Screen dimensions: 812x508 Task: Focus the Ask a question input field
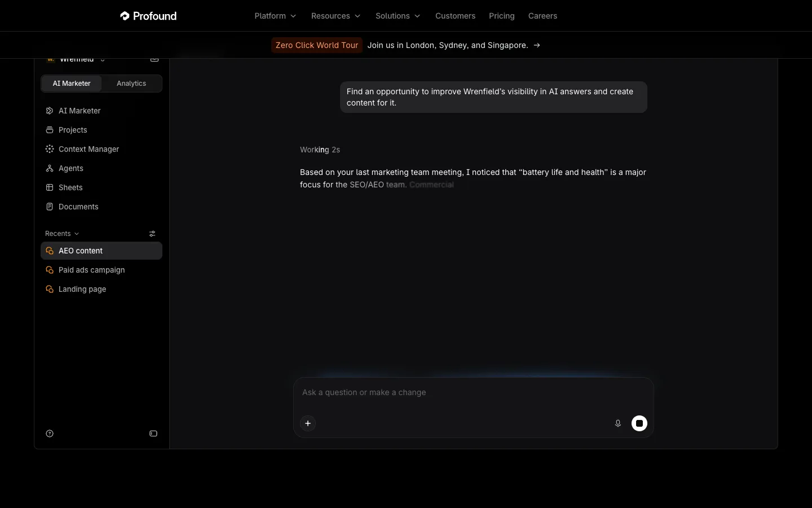474,392
